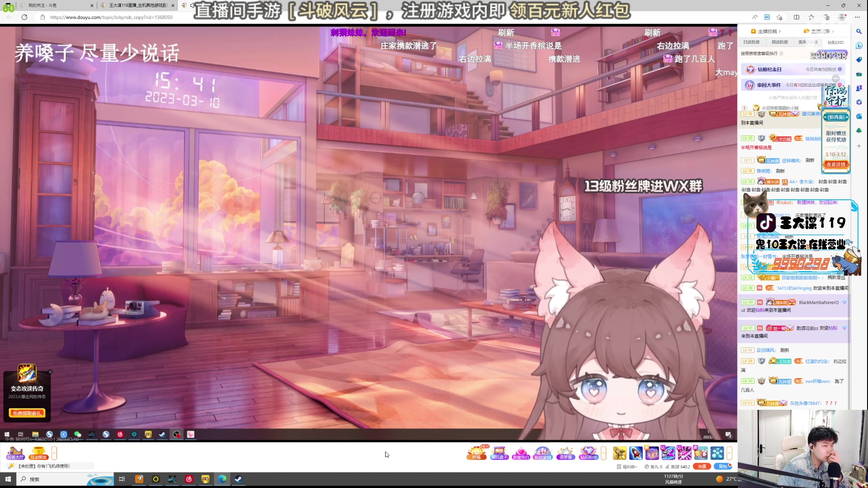The width and height of the screenshot is (868, 488).
Task: Switch to 钻粉 tab
Action: coord(835,42)
